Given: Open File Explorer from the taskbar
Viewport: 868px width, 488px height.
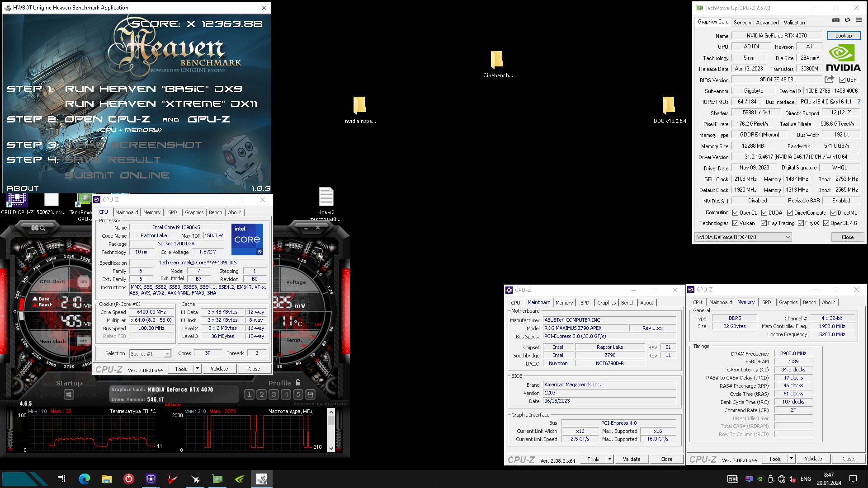Looking at the screenshot, I should click(106, 479).
